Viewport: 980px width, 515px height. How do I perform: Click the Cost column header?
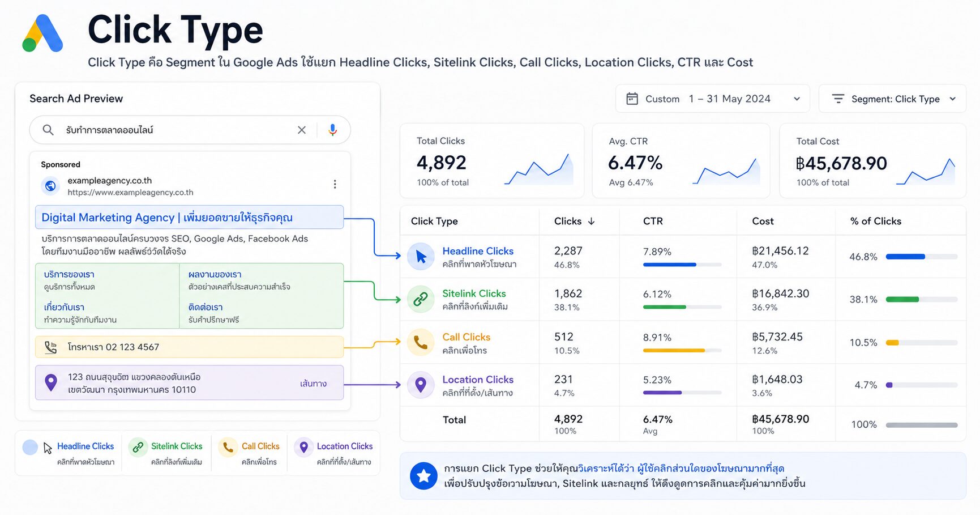pos(763,222)
